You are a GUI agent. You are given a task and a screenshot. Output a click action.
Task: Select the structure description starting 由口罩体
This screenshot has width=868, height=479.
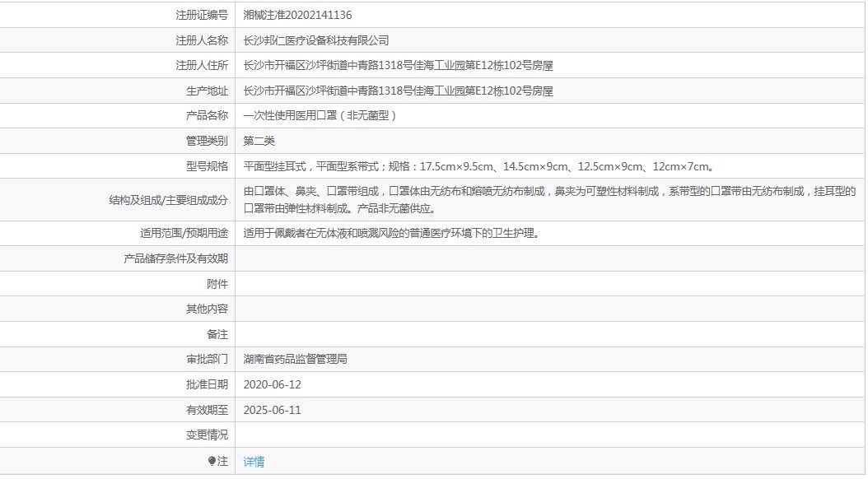point(549,200)
